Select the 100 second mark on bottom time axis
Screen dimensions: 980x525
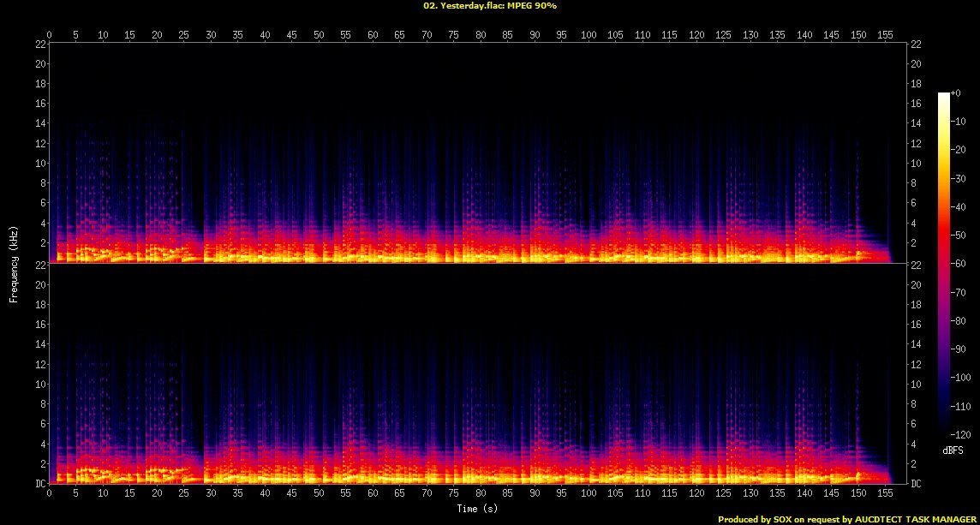[x=589, y=495]
